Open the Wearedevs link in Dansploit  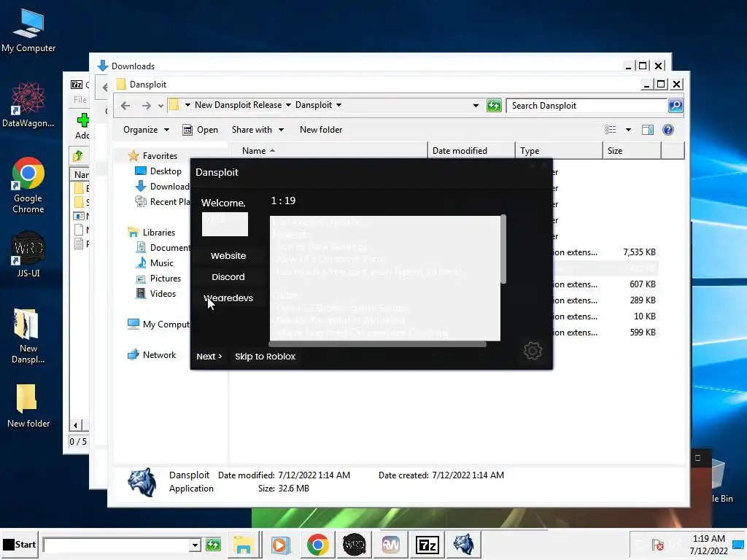(228, 298)
